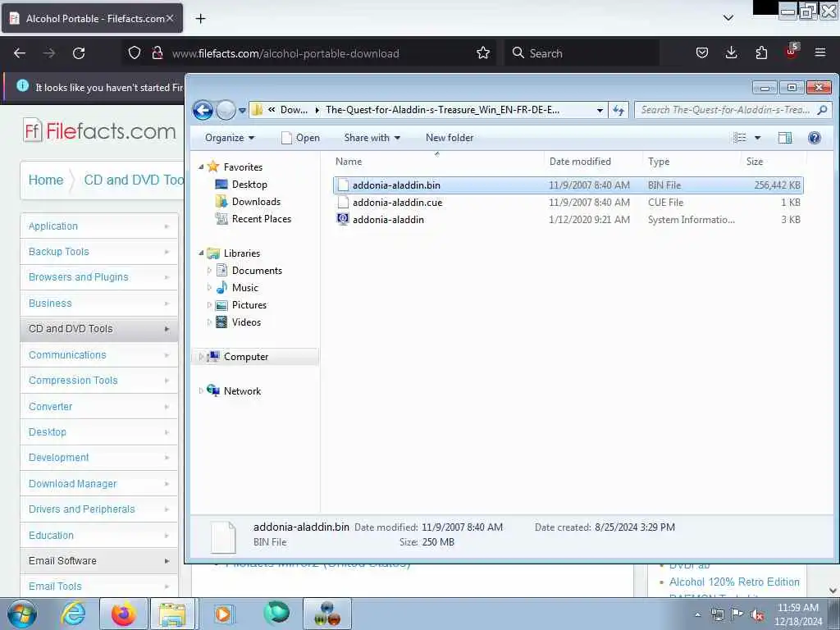The image size is (840, 630).
Task: Collapse the Libraries tree group
Action: click(x=202, y=253)
